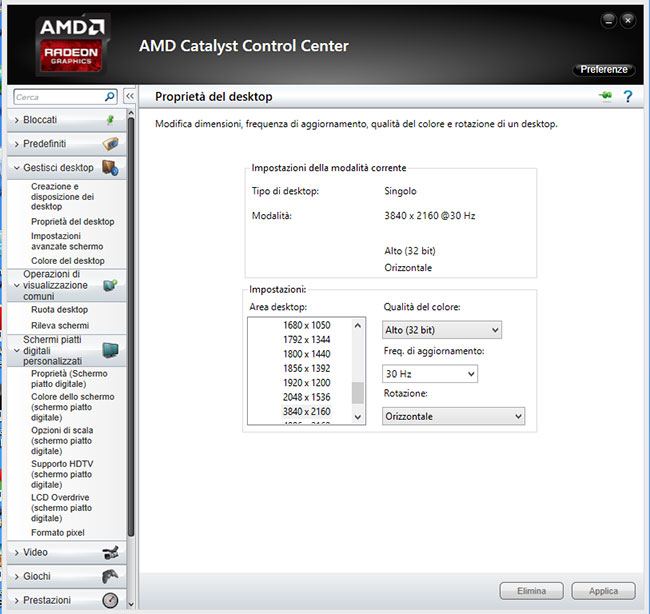Click the resolution list scrollbar thumb
The image size is (650, 614).
click(358, 393)
